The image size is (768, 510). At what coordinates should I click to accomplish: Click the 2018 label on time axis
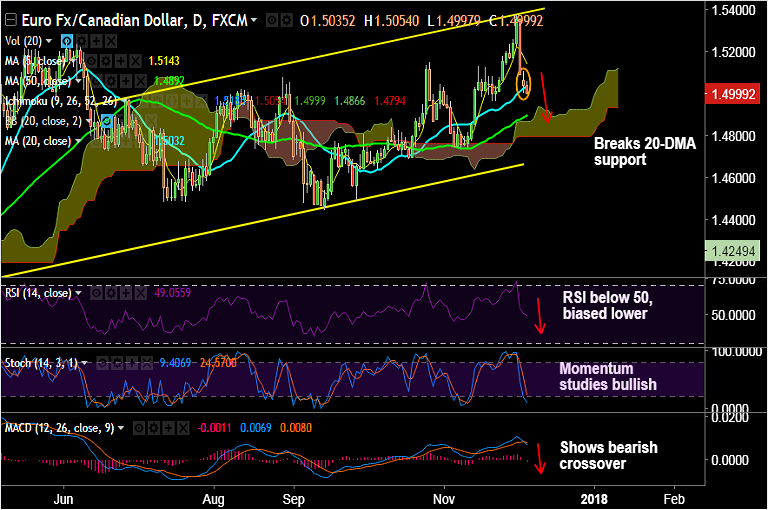[x=594, y=499]
